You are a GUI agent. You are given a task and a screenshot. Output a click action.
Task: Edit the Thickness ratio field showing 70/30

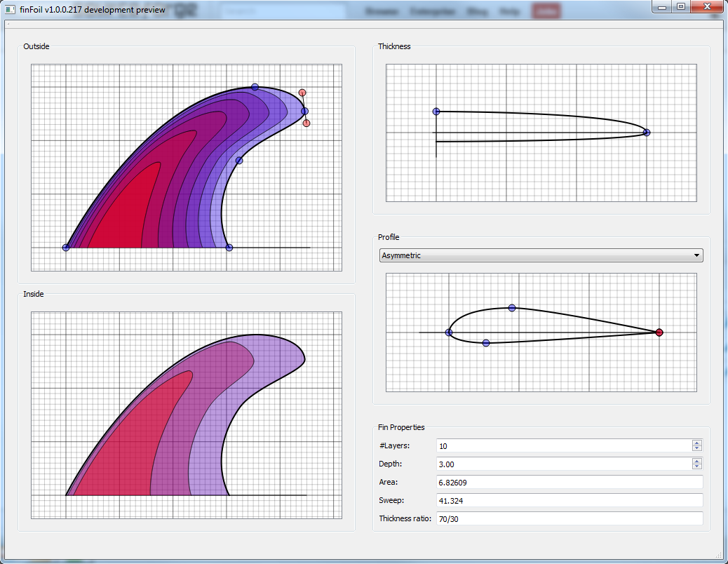568,518
